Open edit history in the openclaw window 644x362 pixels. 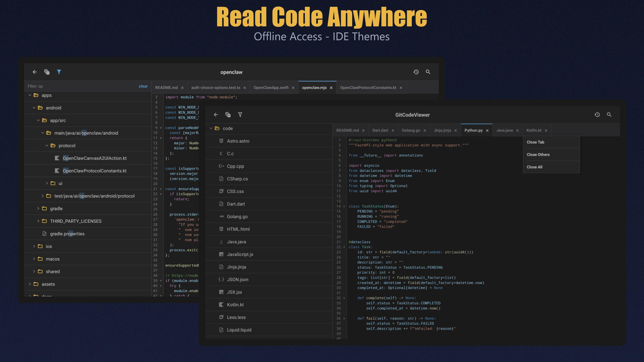(x=416, y=72)
